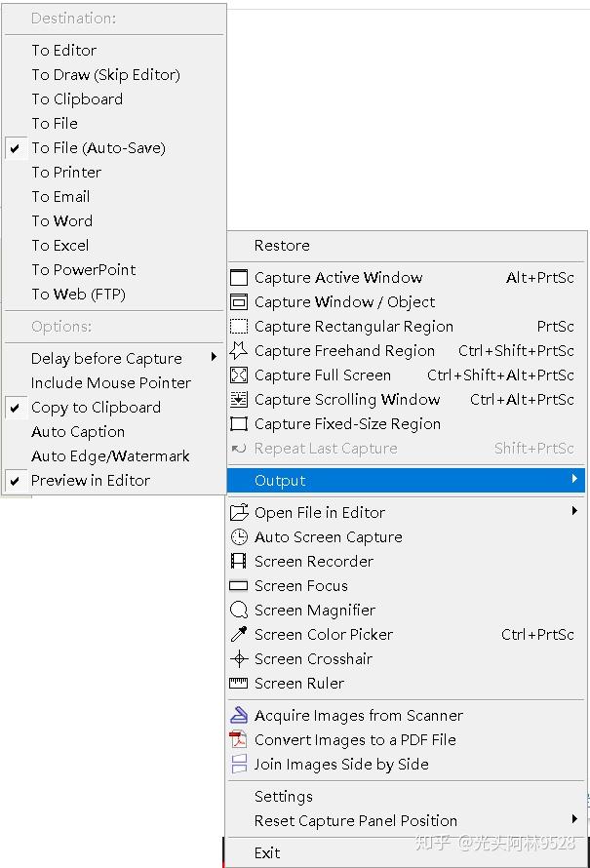Select the To Clipboard destination
Viewport: 590px width, 868px height.
pyautogui.click(x=77, y=99)
